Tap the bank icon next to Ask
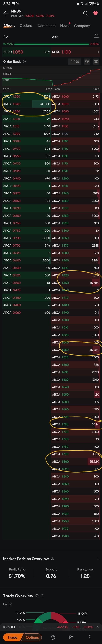102x644 pixels. [x=96, y=36]
